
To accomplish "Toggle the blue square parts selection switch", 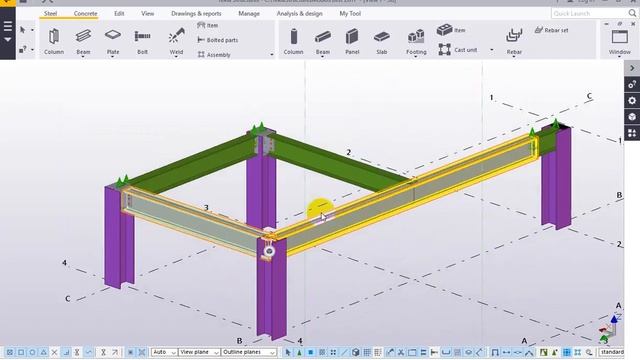I will point(311,352).
